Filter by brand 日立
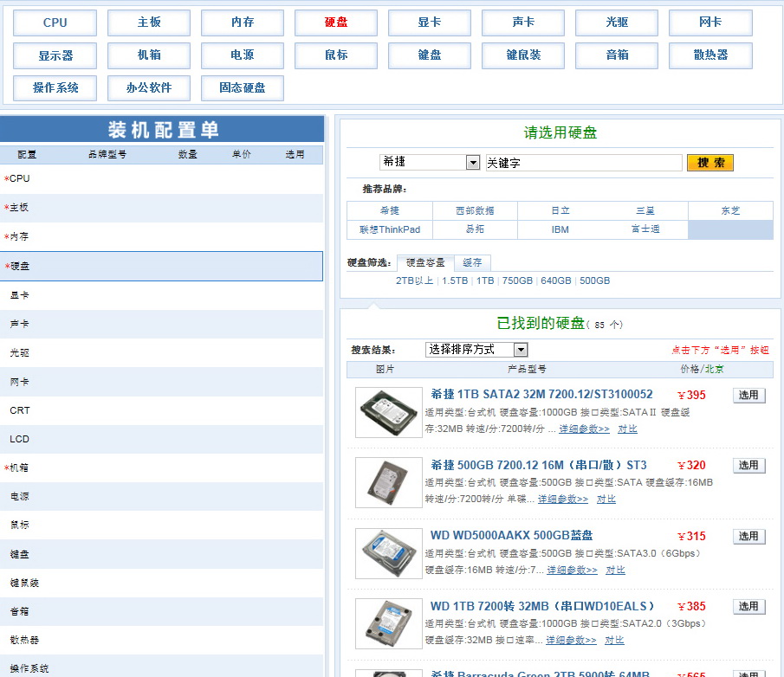This screenshot has width=784, height=677. (560, 210)
